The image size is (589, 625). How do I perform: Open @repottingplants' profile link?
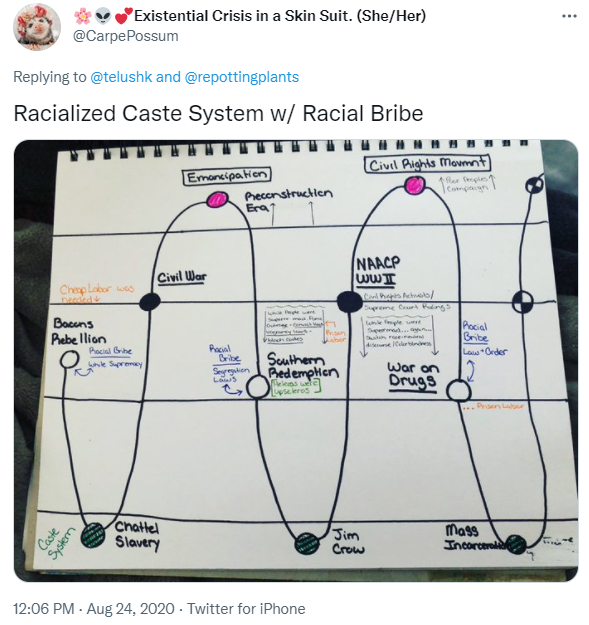pos(242,77)
